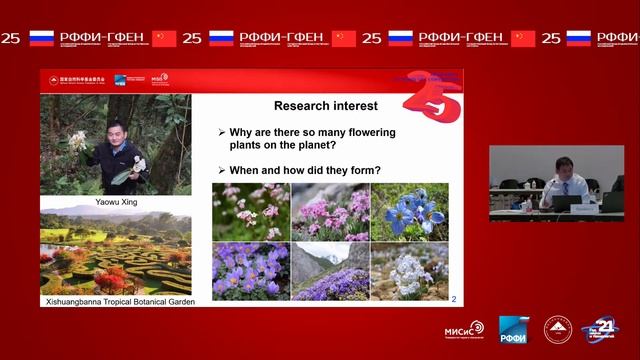Select the small pink-and-white flowers photo
The height and width of the screenshot is (360, 640).
coord(251,212)
